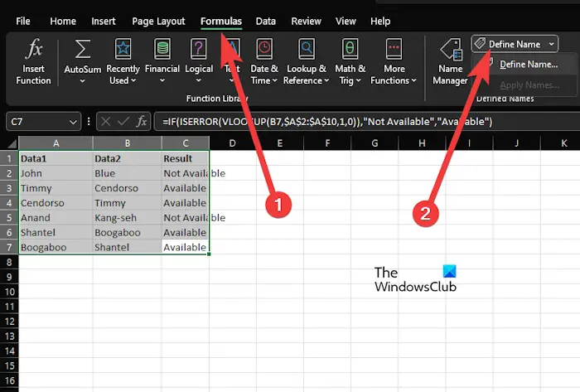The height and width of the screenshot is (392, 580).
Task: Select the cell containing John
Action: point(56,173)
